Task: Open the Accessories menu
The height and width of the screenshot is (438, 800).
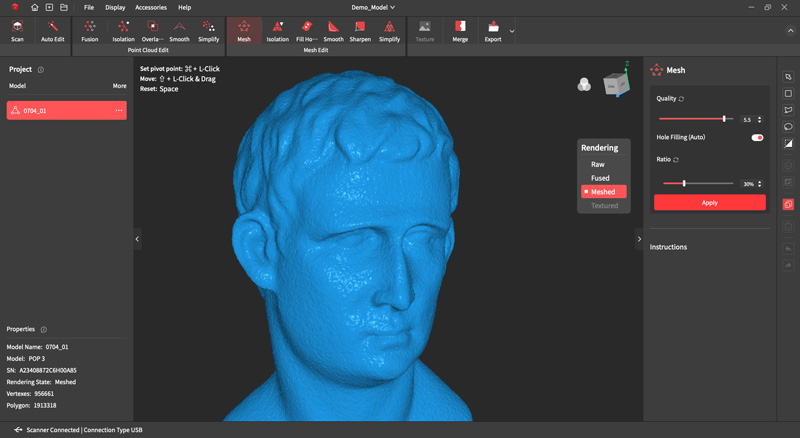Action: (x=151, y=8)
